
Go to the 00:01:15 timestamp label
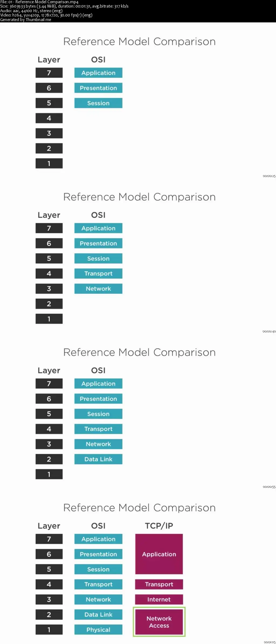[x=269, y=642]
